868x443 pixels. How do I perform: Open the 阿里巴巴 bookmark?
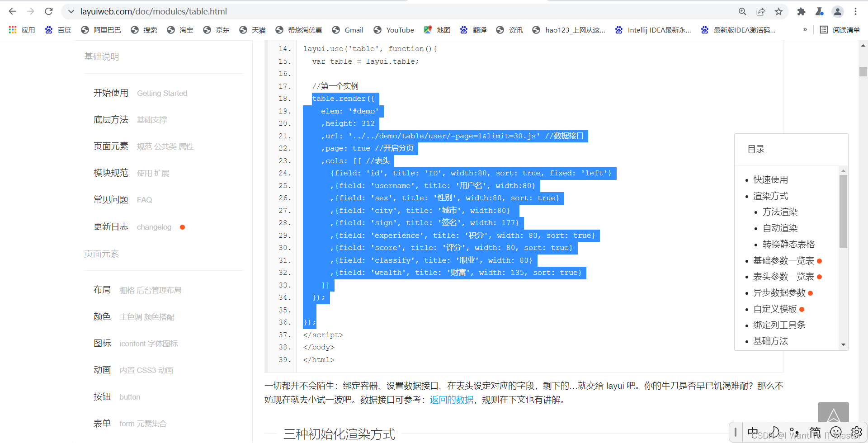pos(101,30)
